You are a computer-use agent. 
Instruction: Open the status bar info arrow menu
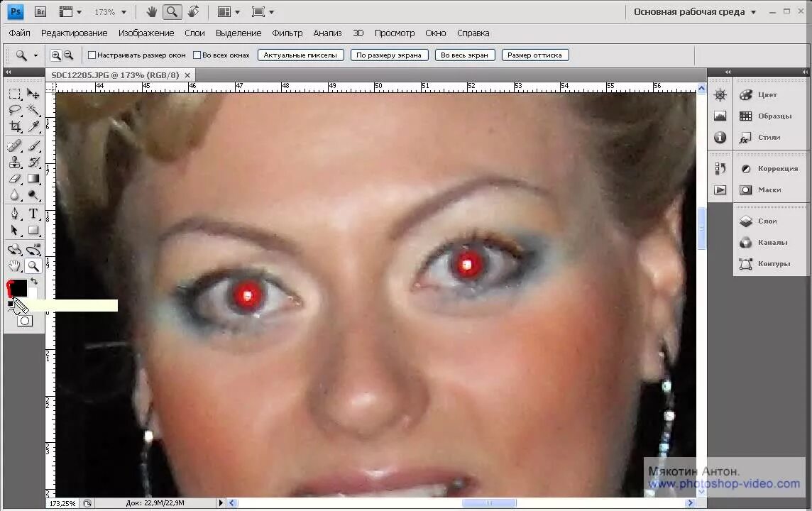pyautogui.click(x=221, y=502)
